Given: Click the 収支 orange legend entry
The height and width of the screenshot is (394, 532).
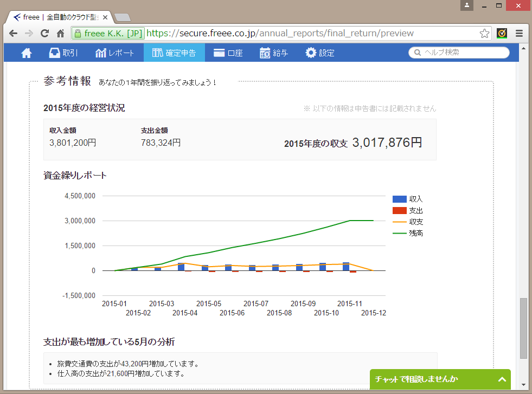Looking at the screenshot, I should point(408,222).
